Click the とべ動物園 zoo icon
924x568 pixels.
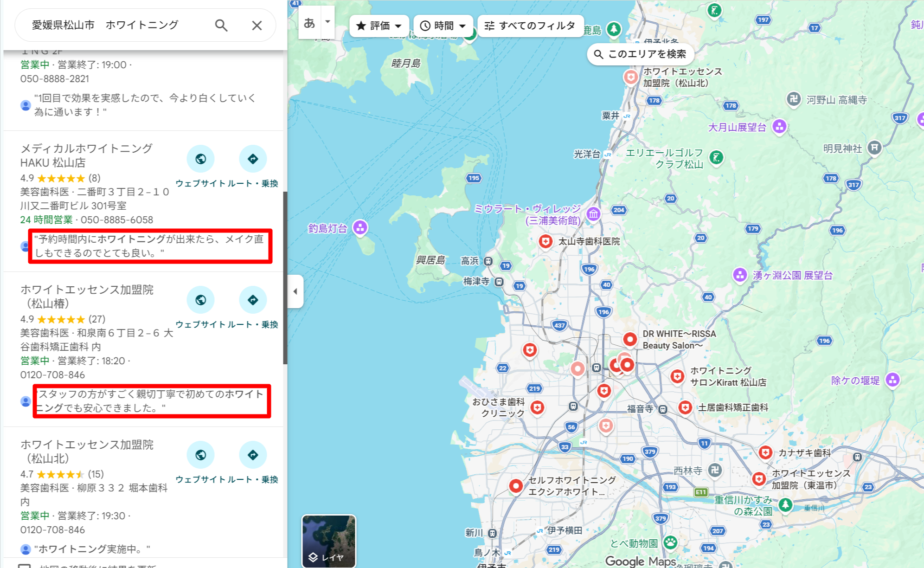pos(670,542)
